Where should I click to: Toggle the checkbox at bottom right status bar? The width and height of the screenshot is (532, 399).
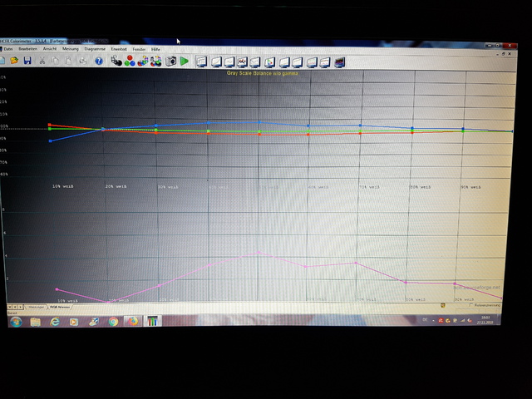coord(471,305)
